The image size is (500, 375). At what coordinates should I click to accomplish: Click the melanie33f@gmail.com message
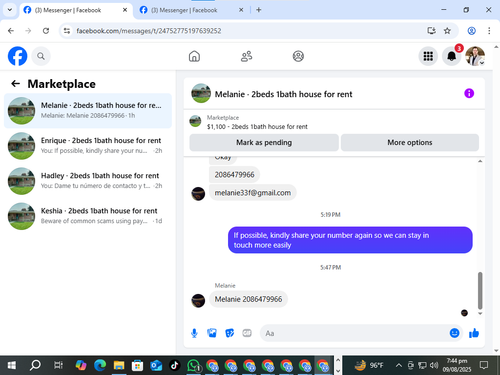[253, 193]
